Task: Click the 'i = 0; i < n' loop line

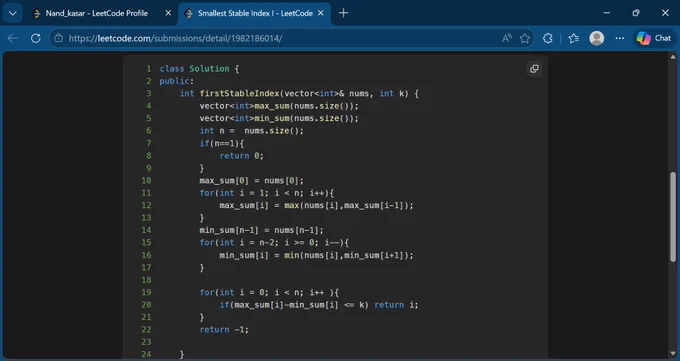Action: (x=269, y=292)
